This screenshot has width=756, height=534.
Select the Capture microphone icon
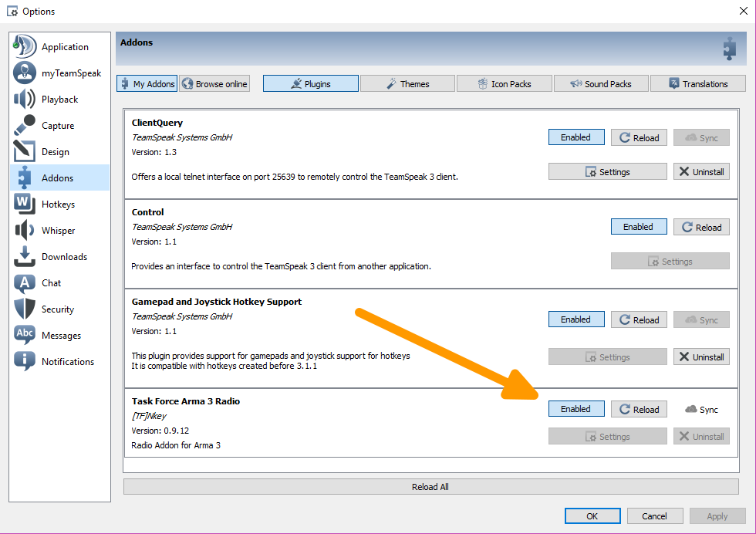coord(24,126)
